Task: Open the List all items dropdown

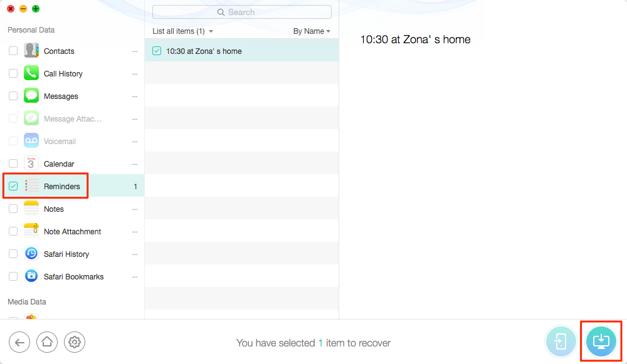Action: (182, 31)
